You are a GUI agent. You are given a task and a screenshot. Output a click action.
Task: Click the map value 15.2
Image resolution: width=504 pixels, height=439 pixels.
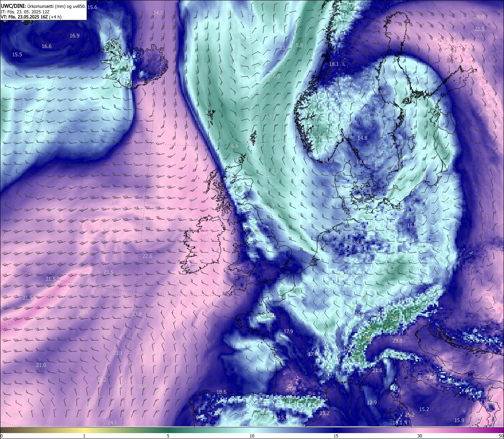pos(424,409)
